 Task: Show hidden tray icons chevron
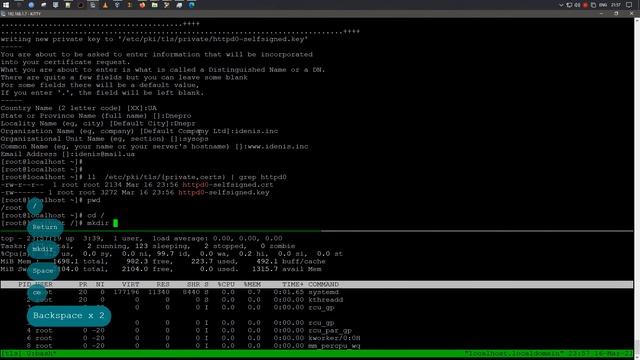(x=561, y=5)
